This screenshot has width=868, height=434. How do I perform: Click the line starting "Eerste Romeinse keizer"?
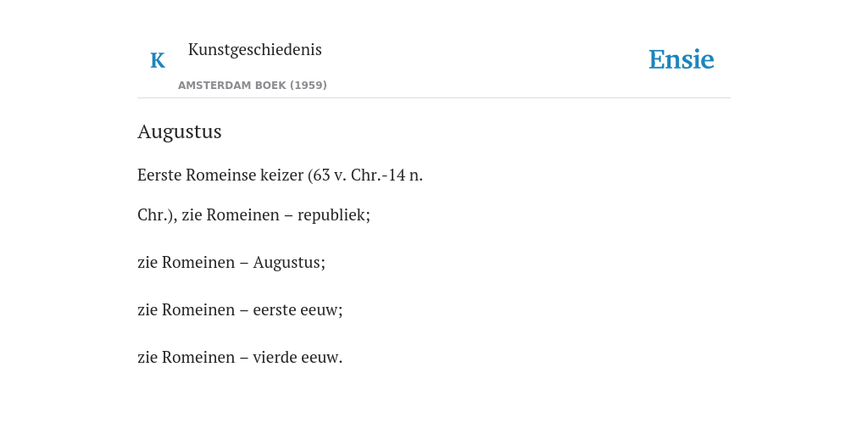[x=280, y=175]
